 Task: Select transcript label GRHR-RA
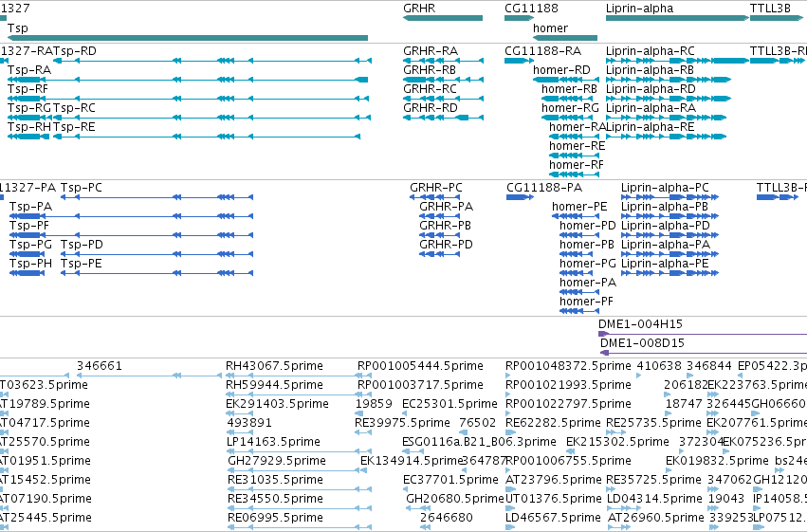431,51
